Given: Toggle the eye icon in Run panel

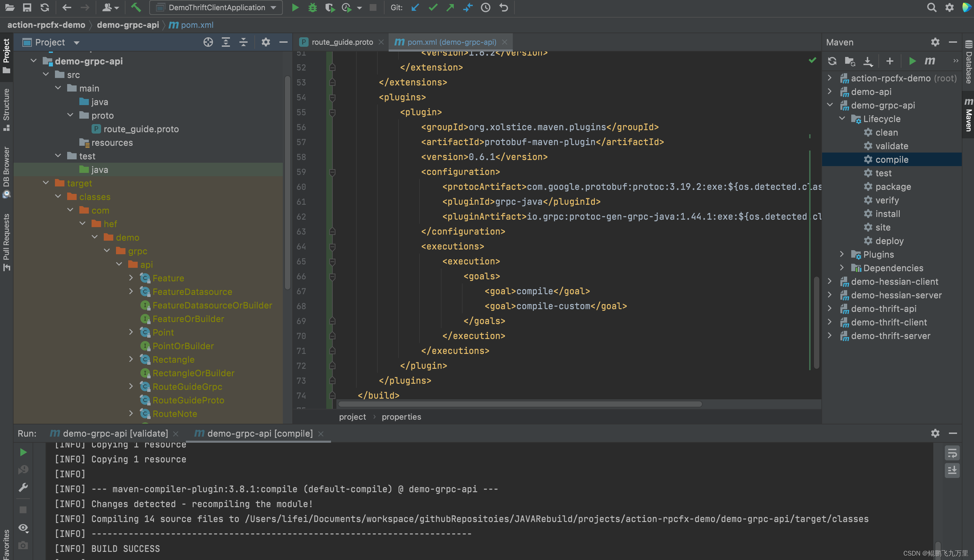Looking at the screenshot, I should (x=23, y=528).
